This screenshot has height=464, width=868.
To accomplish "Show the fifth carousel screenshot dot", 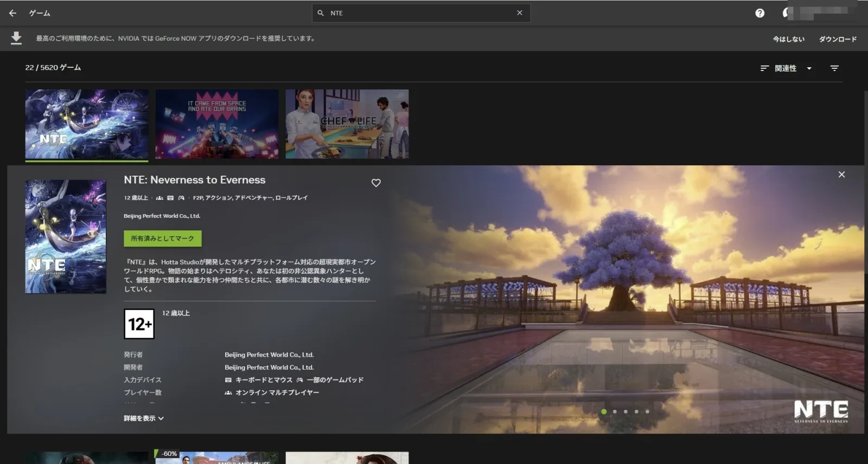I will [x=647, y=411].
